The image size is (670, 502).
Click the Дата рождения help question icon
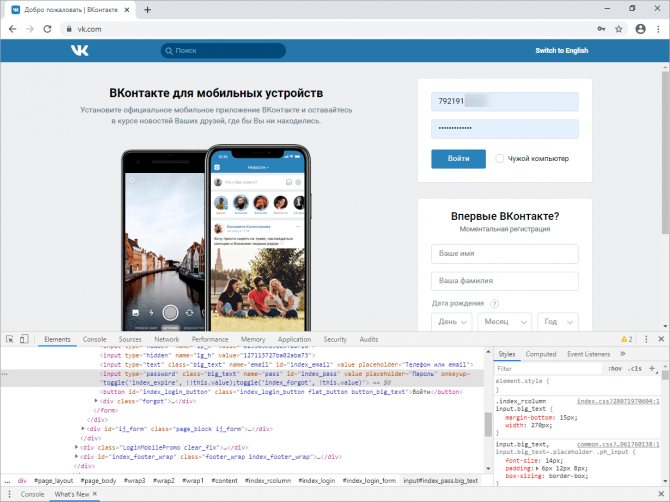494,304
